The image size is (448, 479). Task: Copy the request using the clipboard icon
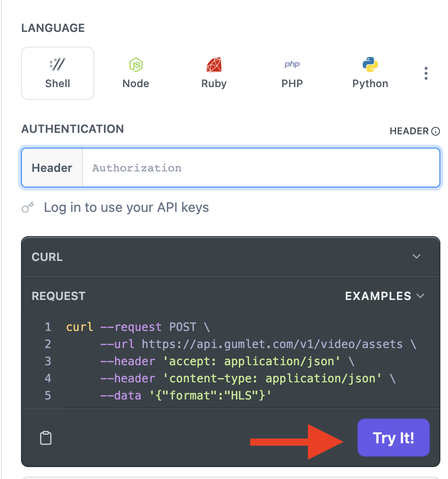(x=46, y=438)
